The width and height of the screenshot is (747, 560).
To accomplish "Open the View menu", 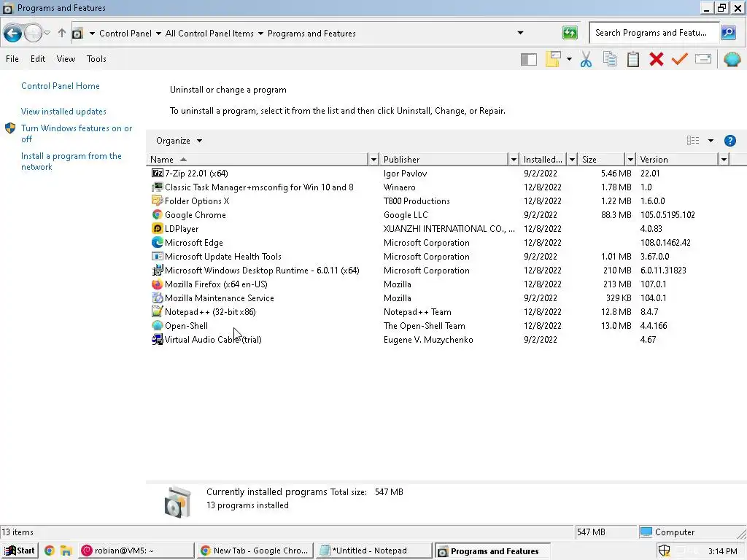I will tap(66, 59).
